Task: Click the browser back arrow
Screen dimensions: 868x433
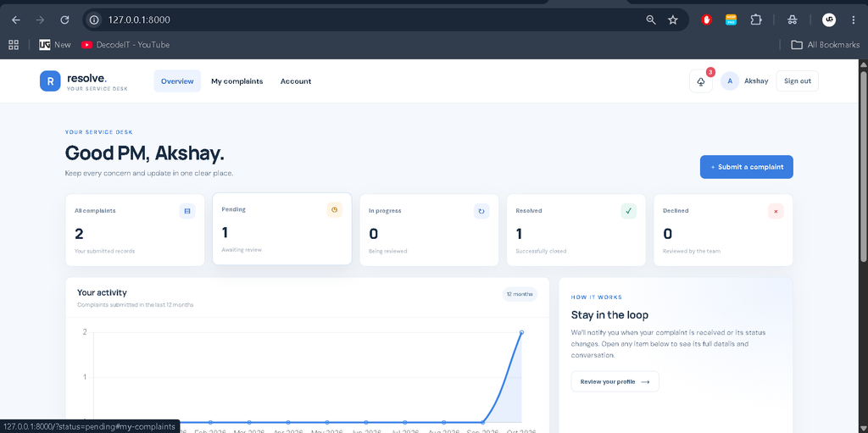Action: [x=16, y=20]
